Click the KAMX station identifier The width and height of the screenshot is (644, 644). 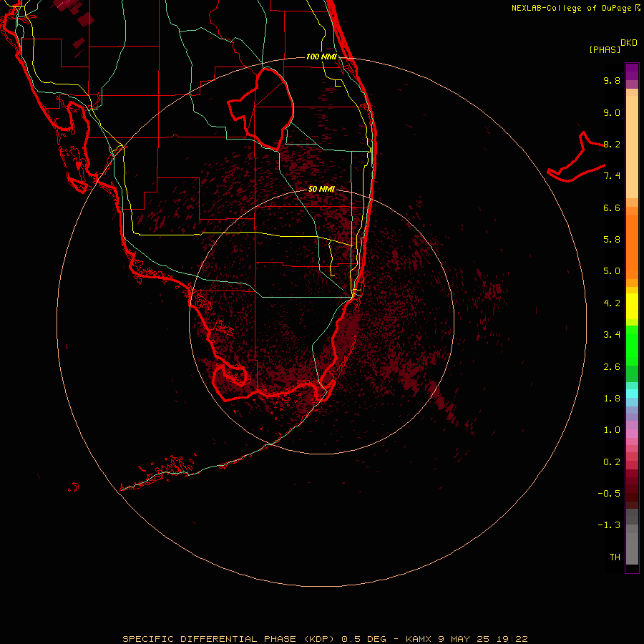[x=419, y=639]
